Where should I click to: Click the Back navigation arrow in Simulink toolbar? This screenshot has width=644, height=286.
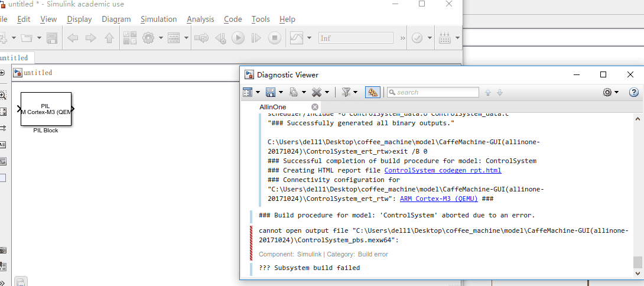coord(73,38)
